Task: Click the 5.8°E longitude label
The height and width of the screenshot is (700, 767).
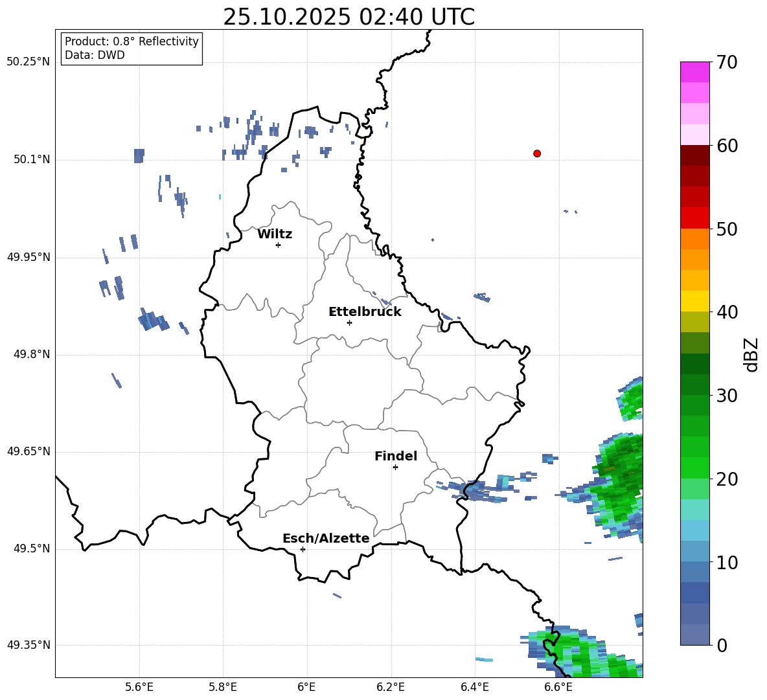Action: (223, 687)
